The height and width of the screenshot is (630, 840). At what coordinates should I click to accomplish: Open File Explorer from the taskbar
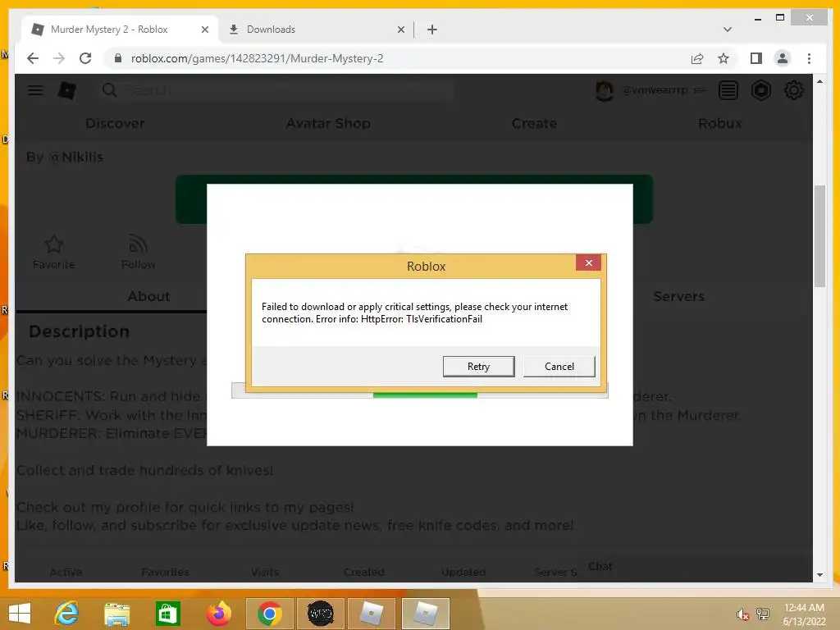pos(116,614)
